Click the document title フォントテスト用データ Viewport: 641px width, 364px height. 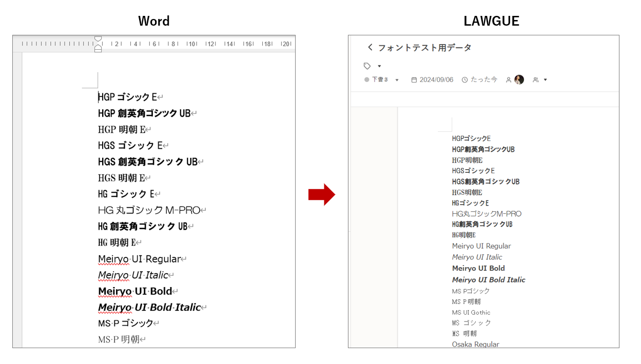coord(424,48)
